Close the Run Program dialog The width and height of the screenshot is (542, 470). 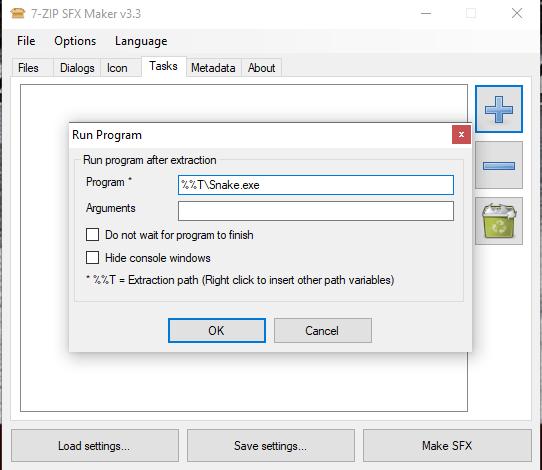click(461, 134)
